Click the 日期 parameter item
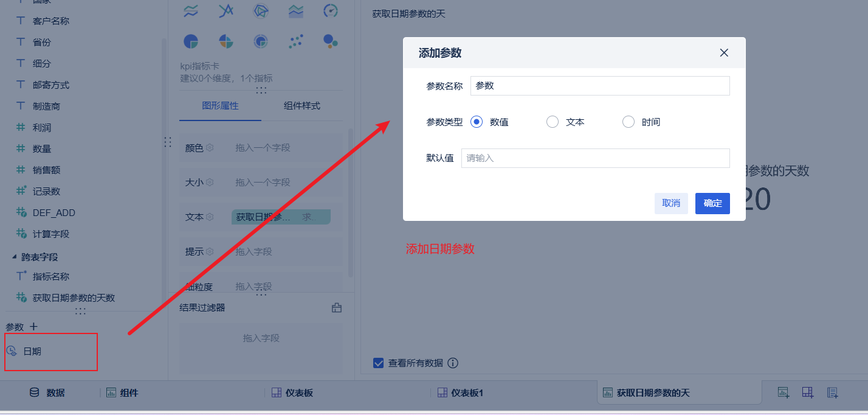The image size is (868, 415). pyautogui.click(x=32, y=351)
